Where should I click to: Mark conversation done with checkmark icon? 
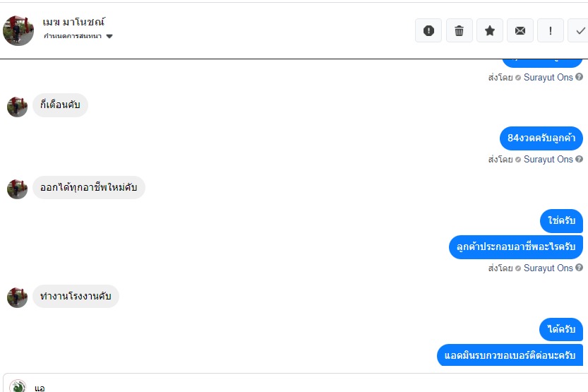580,30
